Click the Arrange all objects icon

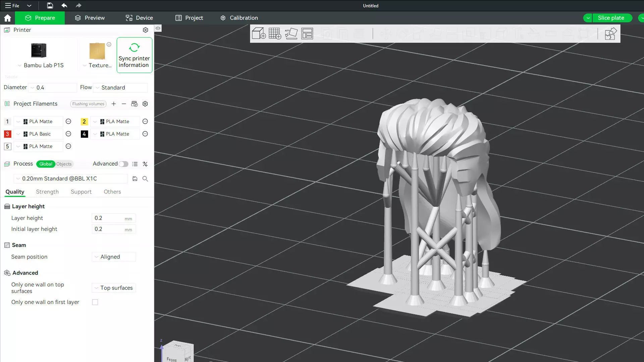307,34
